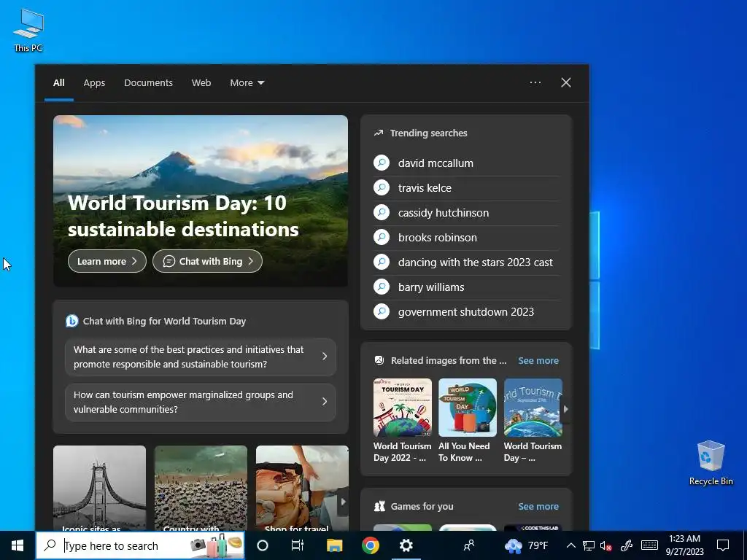Search trending cassidy hutchinson
The image size is (747, 560).
point(466,212)
